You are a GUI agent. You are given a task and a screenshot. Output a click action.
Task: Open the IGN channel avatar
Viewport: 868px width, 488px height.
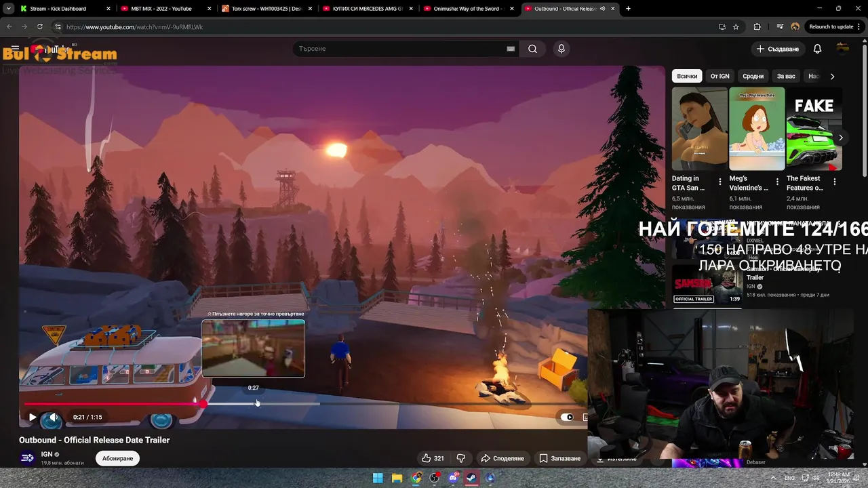click(27, 458)
